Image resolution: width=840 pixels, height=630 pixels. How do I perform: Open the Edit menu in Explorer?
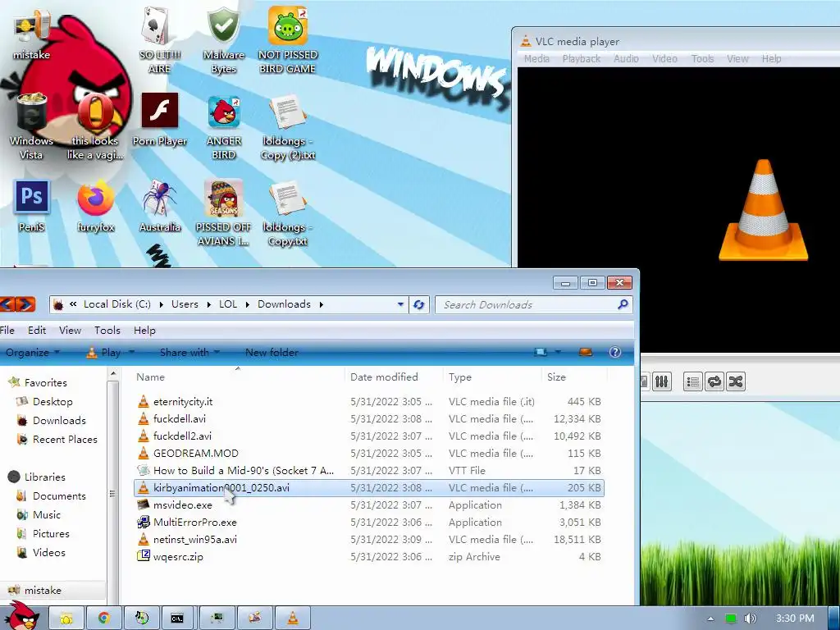(37, 330)
